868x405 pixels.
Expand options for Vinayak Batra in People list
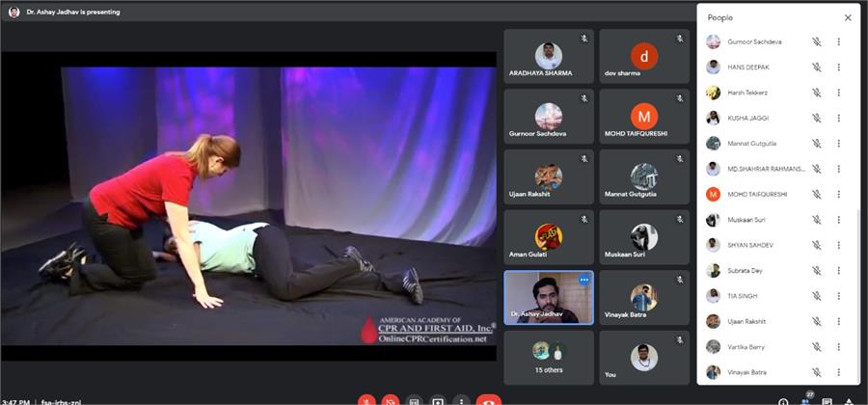839,372
